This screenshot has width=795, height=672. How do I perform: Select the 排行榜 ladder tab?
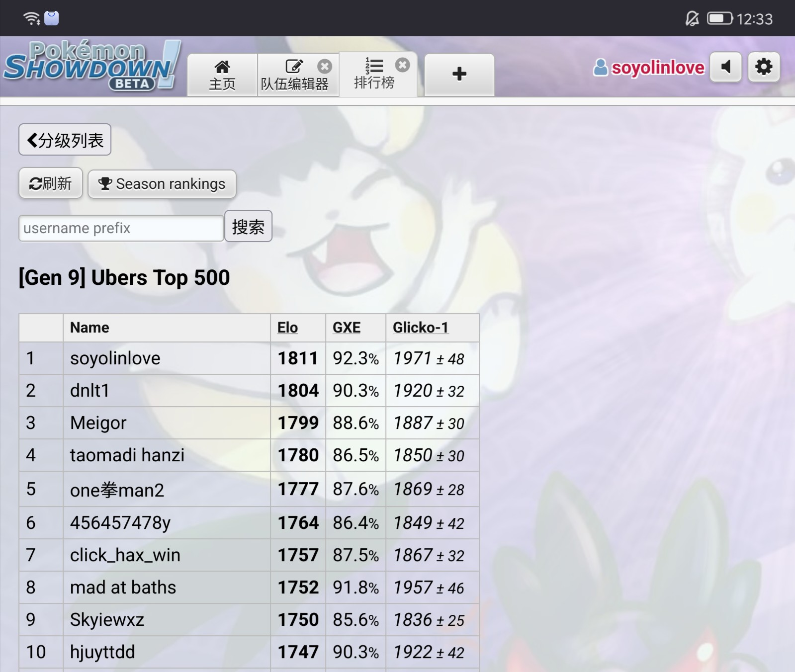pyautogui.click(x=373, y=75)
